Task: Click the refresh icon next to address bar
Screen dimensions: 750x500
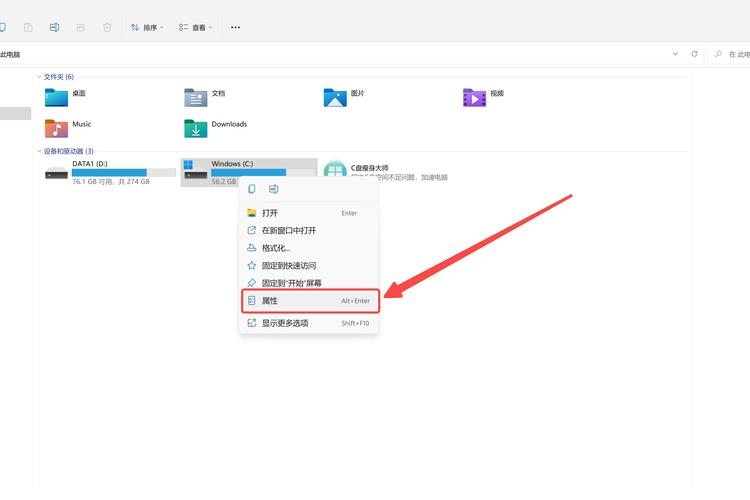Action: [x=694, y=54]
